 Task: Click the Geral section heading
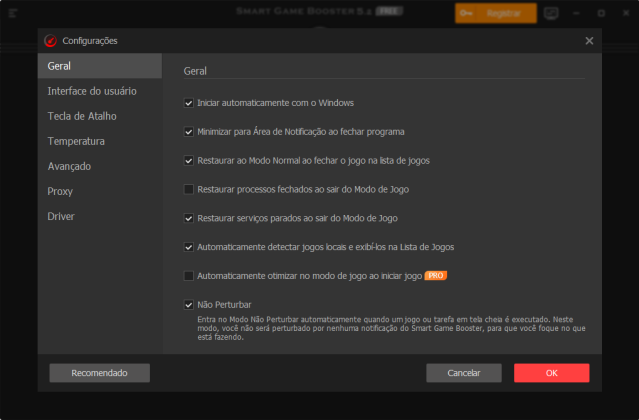click(x=195, y=71)
